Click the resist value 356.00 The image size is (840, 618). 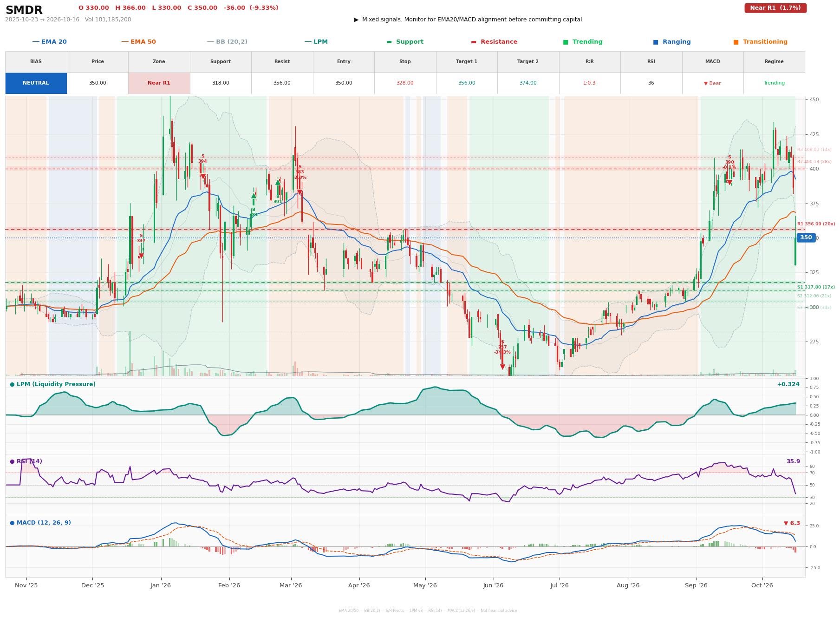(282, 83)
